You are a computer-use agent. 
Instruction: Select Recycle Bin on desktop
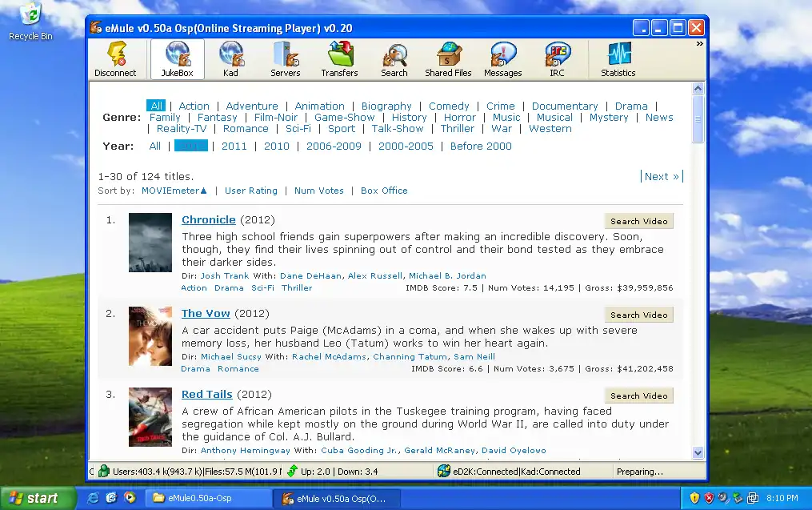(30, 21)
